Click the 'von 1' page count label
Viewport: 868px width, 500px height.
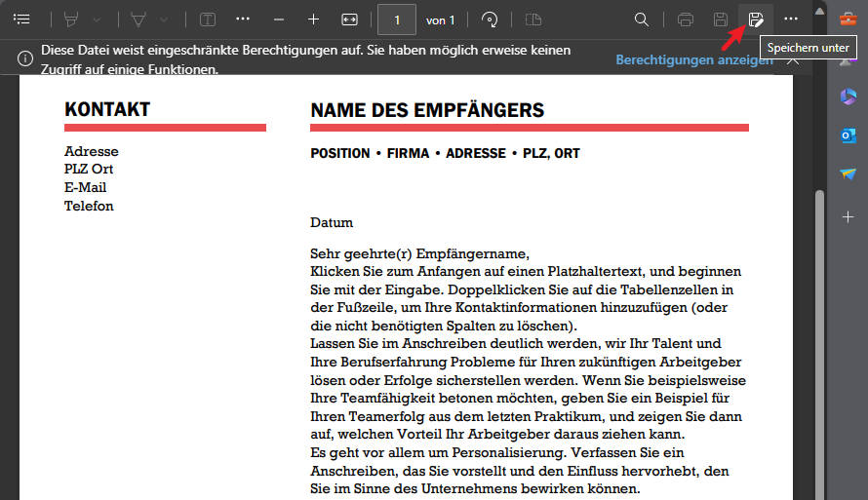[x=440, y=20]
